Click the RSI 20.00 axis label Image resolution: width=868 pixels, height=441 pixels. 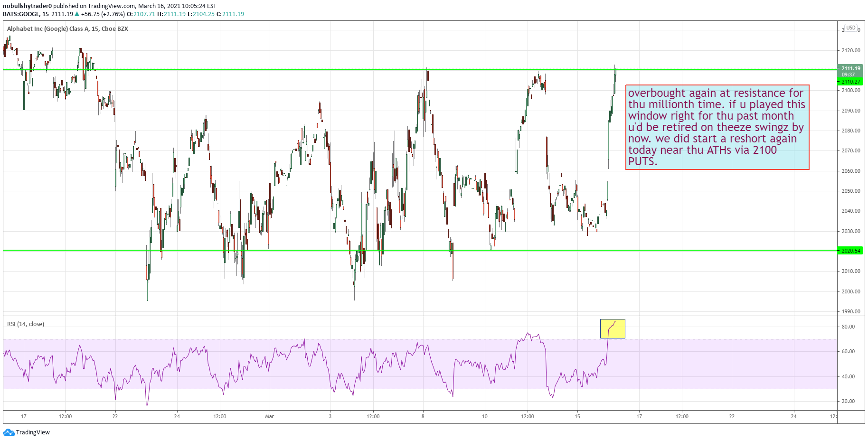848,401
